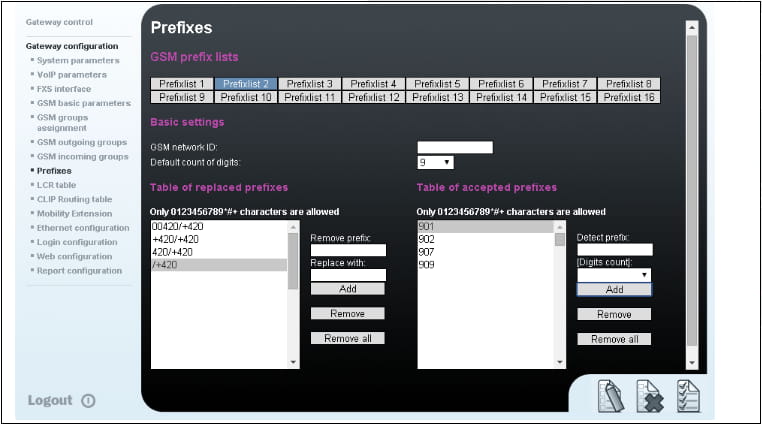Viewport: 762px width, 424px height.
Task: Go to GSM outgoing groups
Action: 82,142
